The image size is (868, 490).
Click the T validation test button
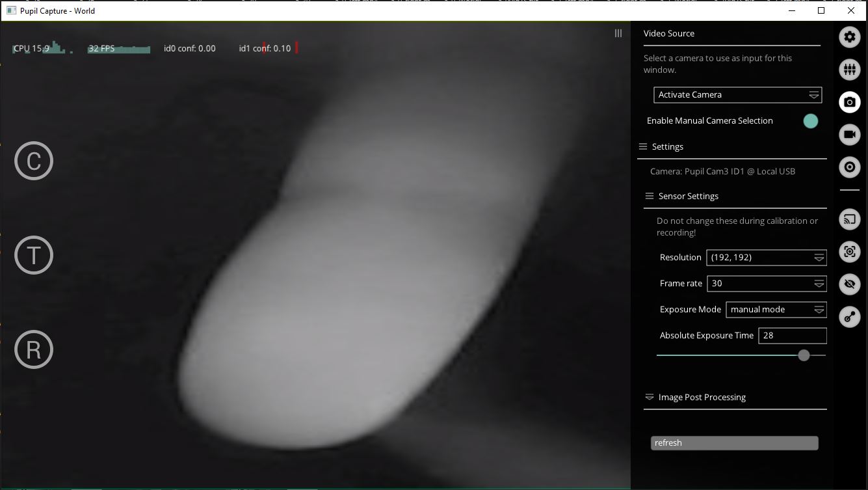tap(34, 255)
